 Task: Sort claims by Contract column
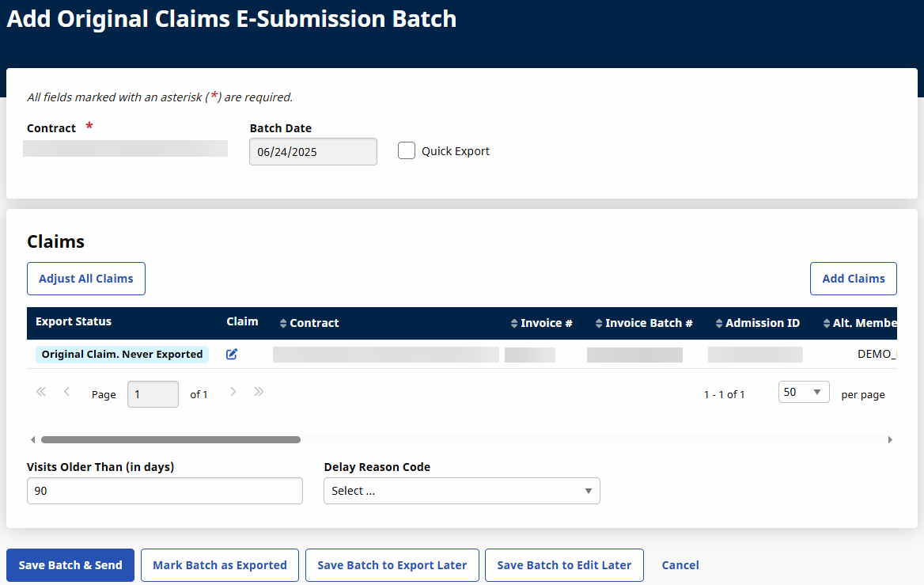(x=314, y=323)
